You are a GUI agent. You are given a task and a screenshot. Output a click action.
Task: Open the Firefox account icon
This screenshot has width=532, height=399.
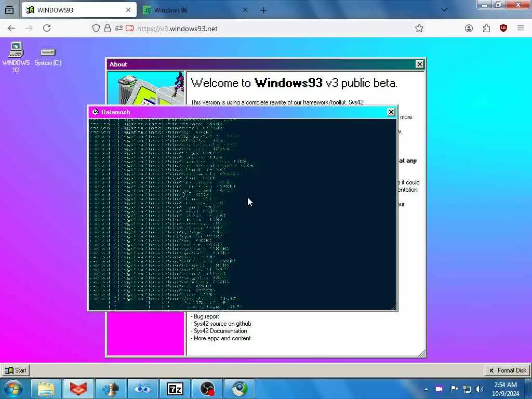coord(469,28)
